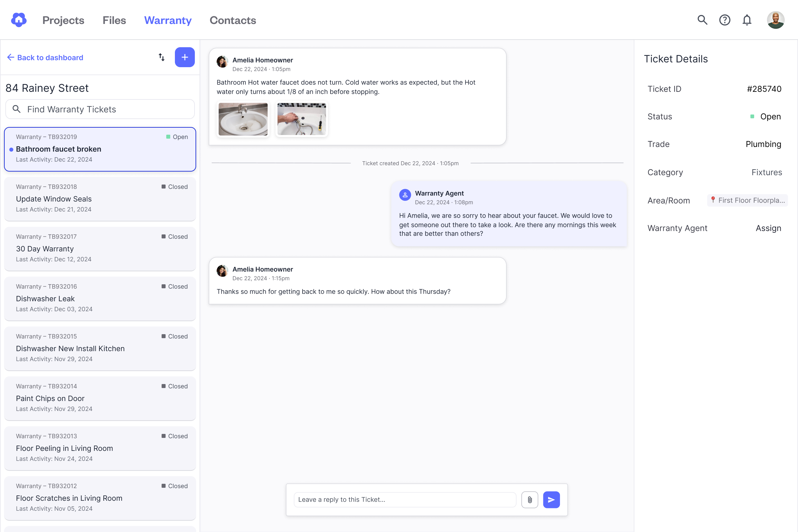
Task: Open the Trade value Plumbing selector
Action: coord(763,144)
